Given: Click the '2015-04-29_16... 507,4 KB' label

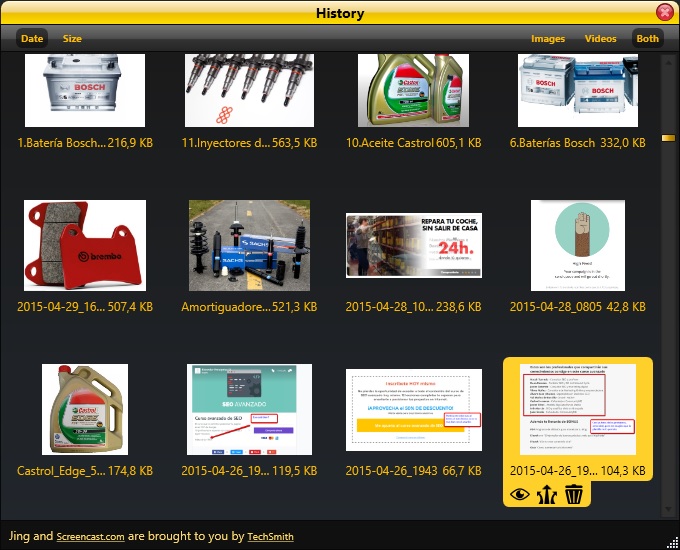Looking at the screenshot, I should (x=85, y=307).
